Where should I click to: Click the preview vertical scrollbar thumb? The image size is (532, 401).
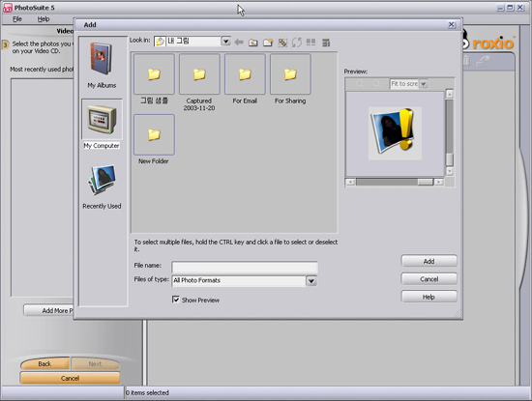(449, 159)
